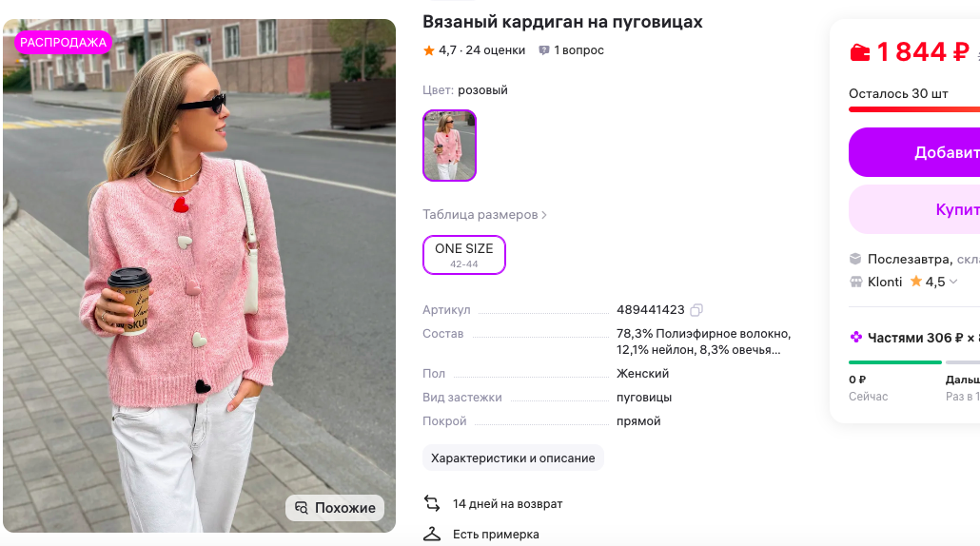Screen dimensions: 980x546
Task: Click the red stock remaining bar
Action: tap(914, 109)
